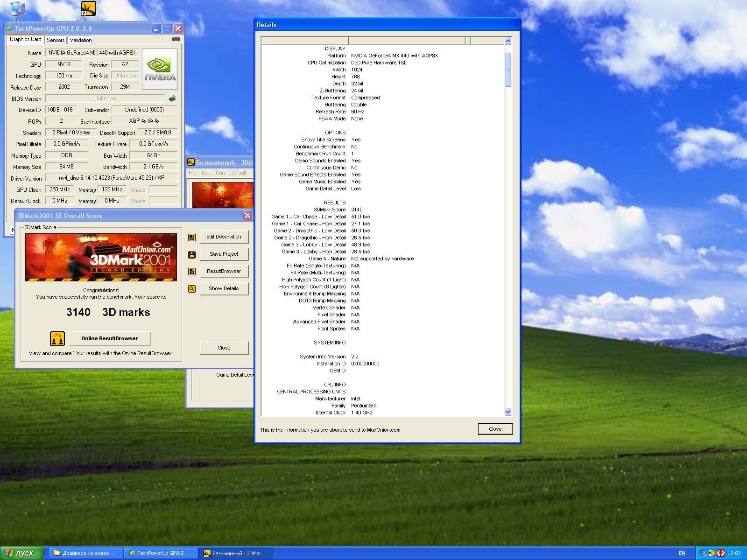Click the Edit Description button
This screenshot has width=747, height=560.
224,237
